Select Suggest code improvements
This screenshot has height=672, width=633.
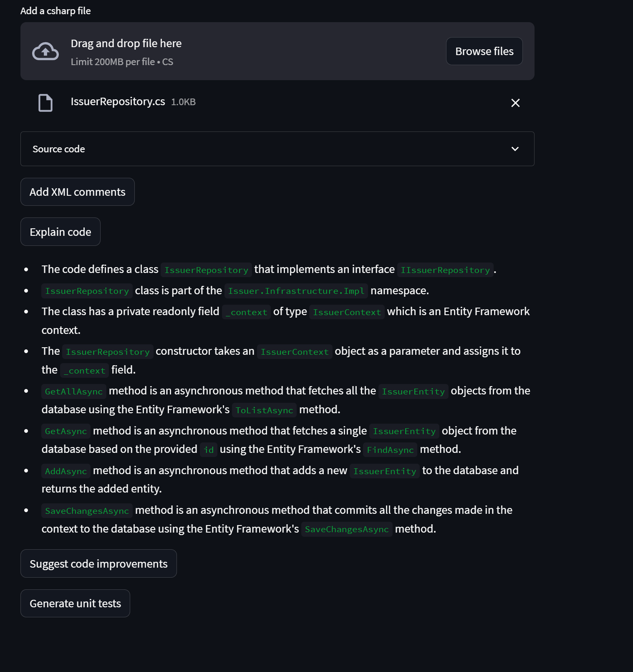[x=98, y=564]
